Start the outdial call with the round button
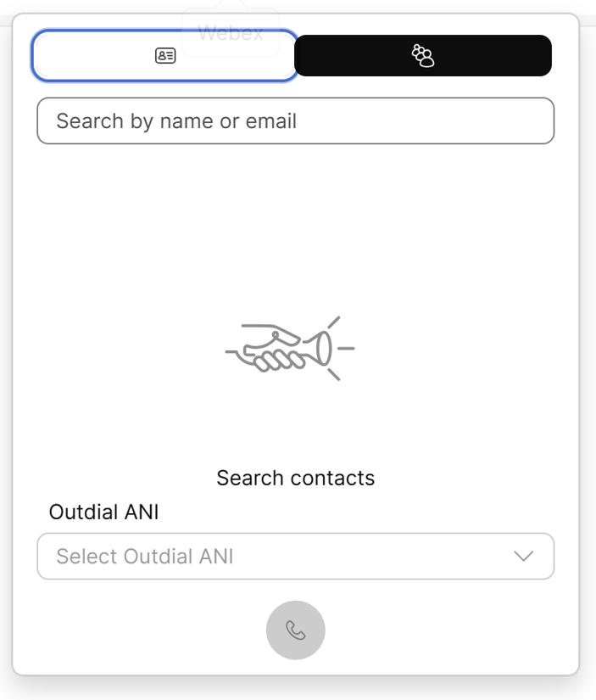The width and height of the screenshot is (596, 700). pyautogui.click(x=295, y=630)
